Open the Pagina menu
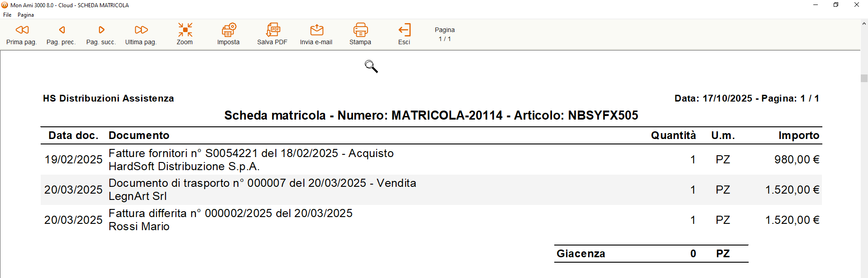This screenshot has height=278, width=868. [x=26, y=15]
